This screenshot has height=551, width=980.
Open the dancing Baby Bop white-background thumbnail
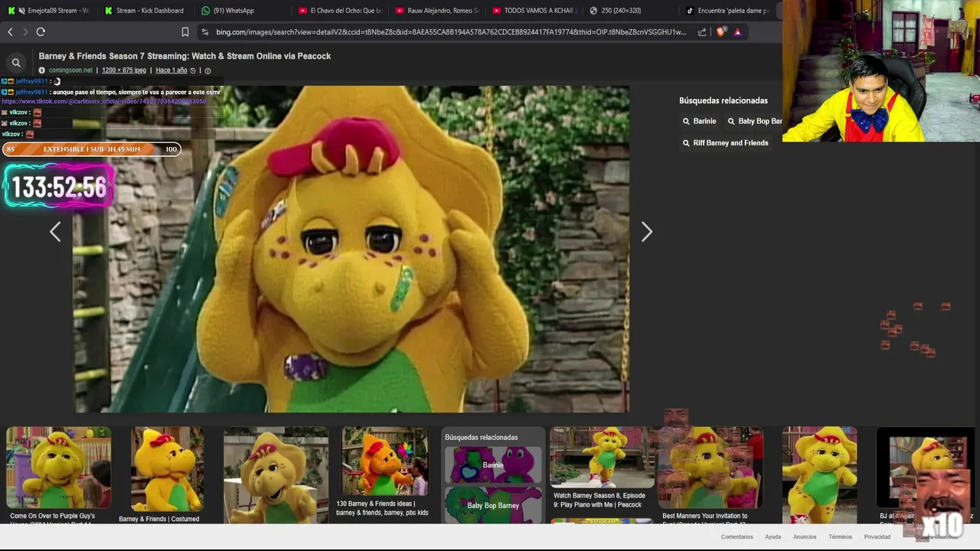819,474
